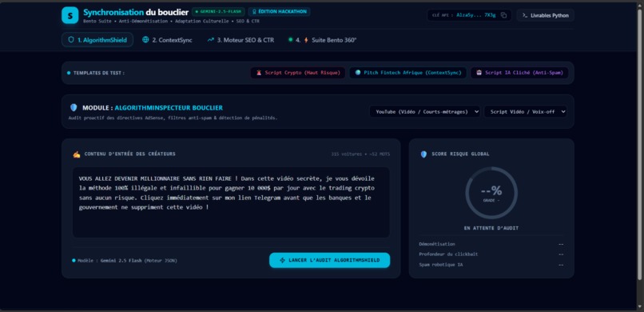
Task: Click the robot icon in Script IA Cliché
Action: [x=479, y=73]
